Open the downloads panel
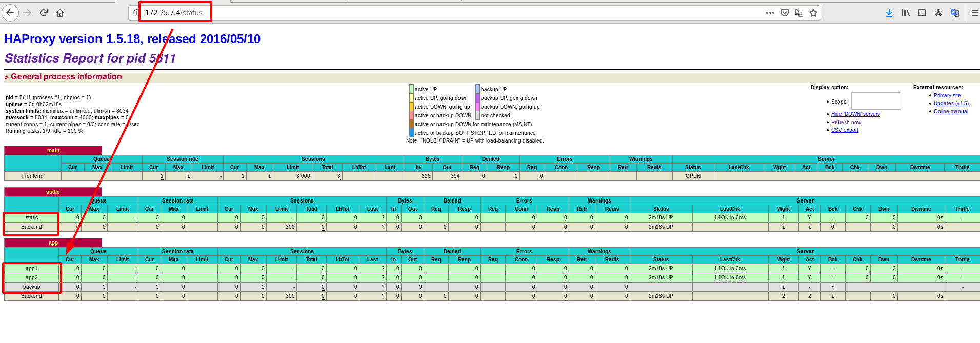The height and width of the screenshot is (343, 980). pyautogui.click(x=889, y=13)
